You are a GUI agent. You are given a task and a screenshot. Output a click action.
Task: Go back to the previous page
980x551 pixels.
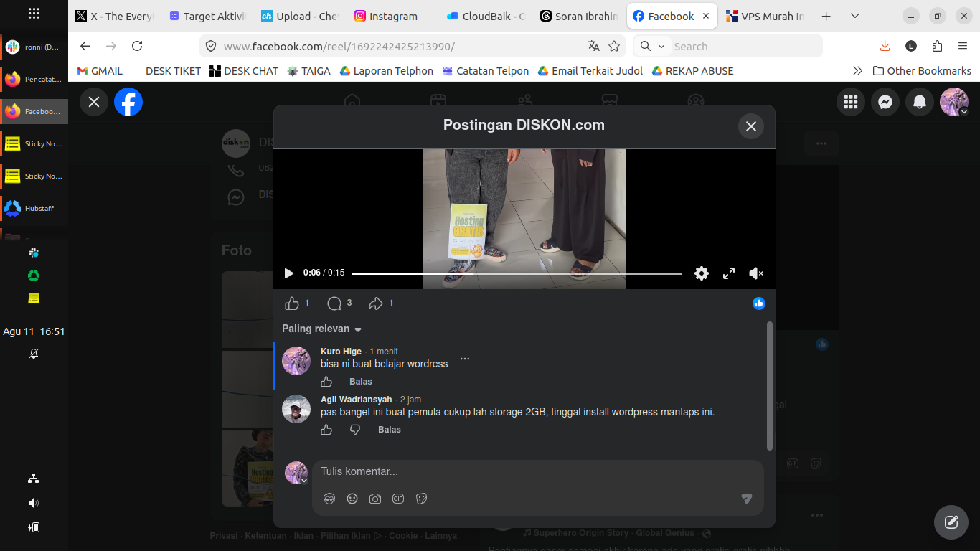pos(85,46)
